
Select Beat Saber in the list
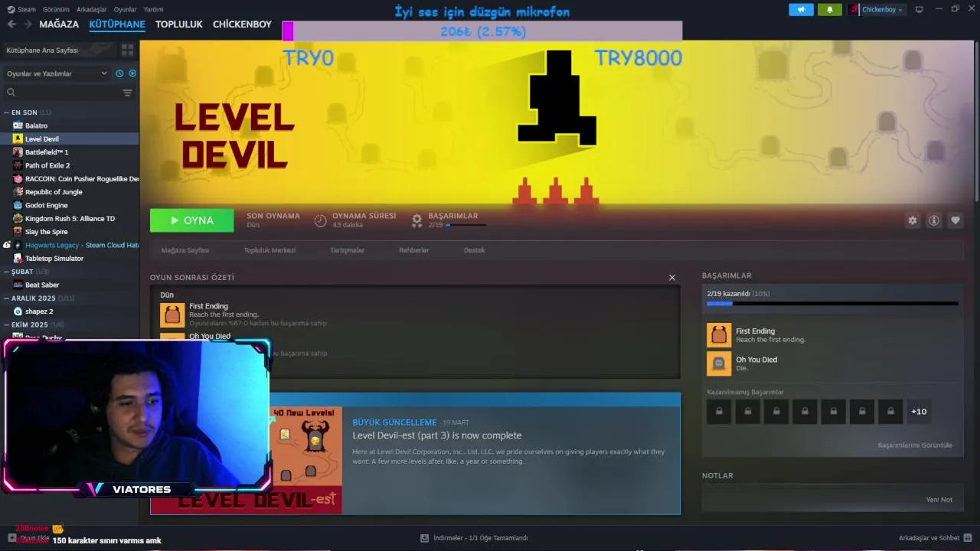(x=70, y=285)
